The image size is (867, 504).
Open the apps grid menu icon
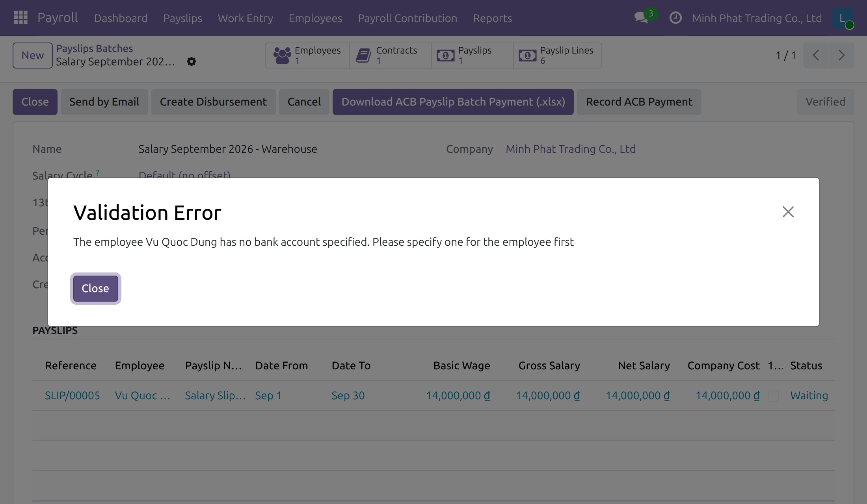coord(20,18)
